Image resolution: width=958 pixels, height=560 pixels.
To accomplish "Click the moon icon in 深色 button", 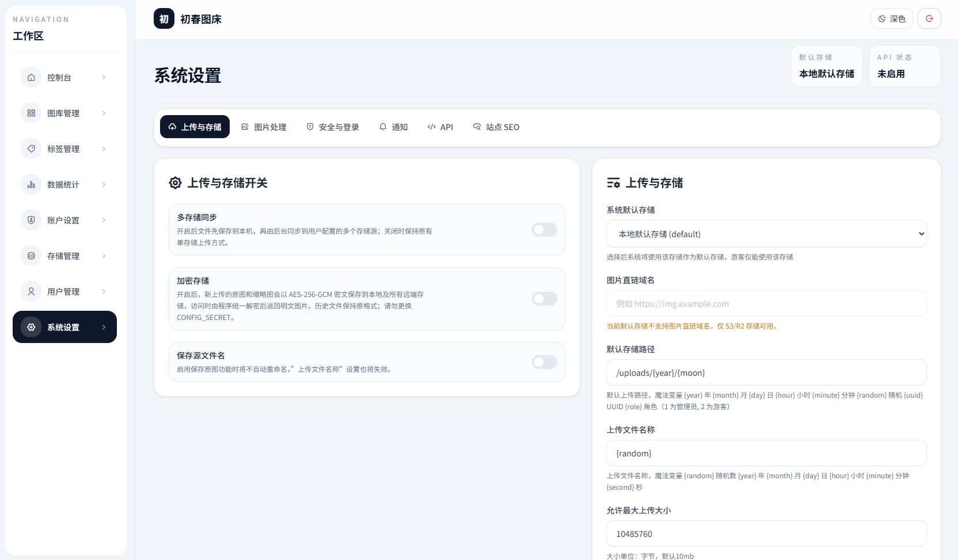I will (x=881, y=19).
